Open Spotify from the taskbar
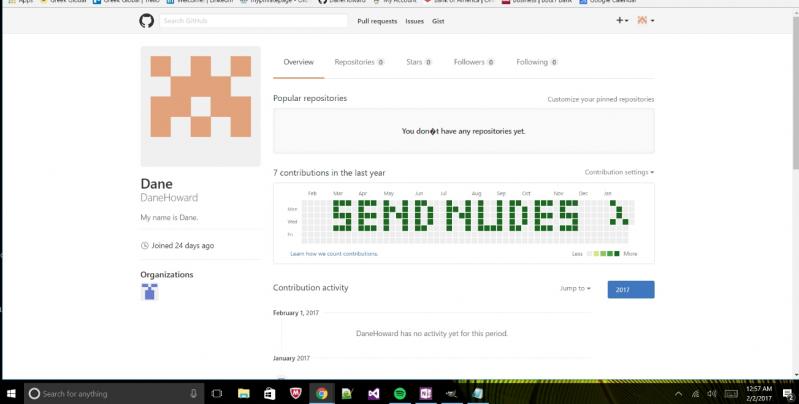The height and width of the screenshot is (404, 799). coord(399,394)
